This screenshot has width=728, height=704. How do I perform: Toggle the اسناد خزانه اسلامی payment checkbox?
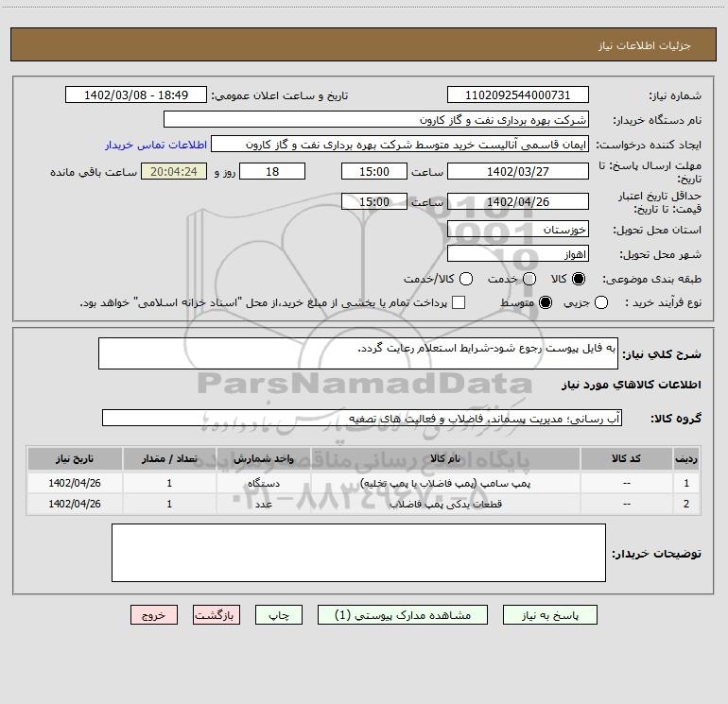[x=459, y=302]
